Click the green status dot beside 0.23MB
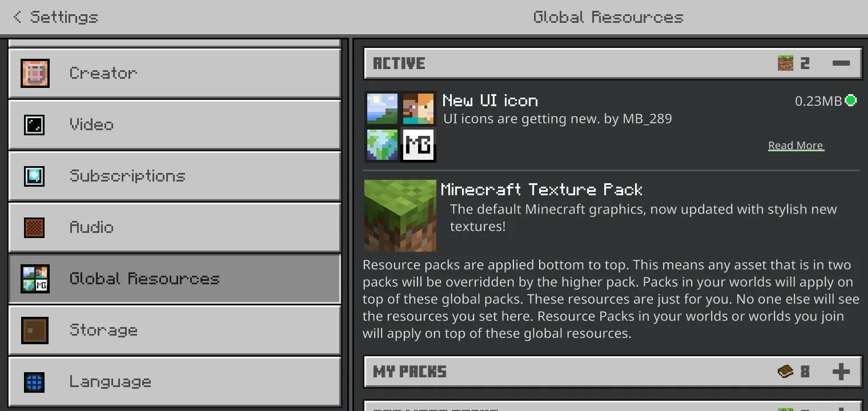The height and width of the screenshot is (411, 868). click(851, 100)
